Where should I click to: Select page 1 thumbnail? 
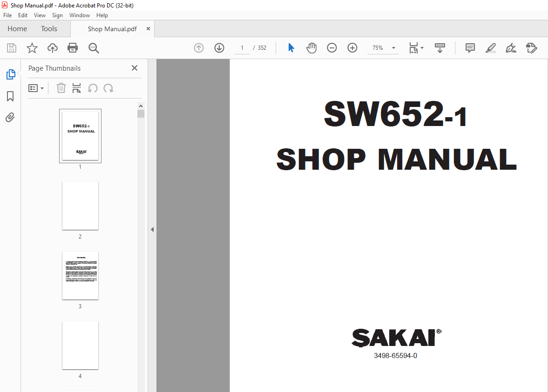coord(81,136)
